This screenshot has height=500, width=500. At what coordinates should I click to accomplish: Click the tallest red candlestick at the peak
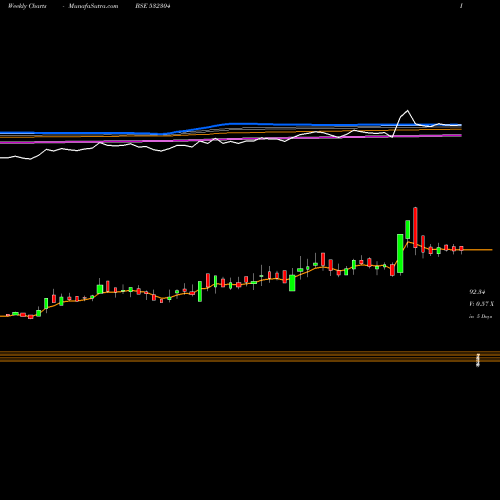click(415, 227)
